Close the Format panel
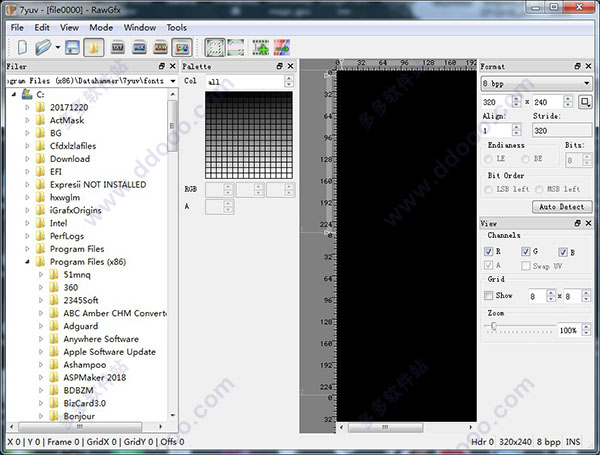This screenshot has height=455, width=600. [x=589, y=66]
